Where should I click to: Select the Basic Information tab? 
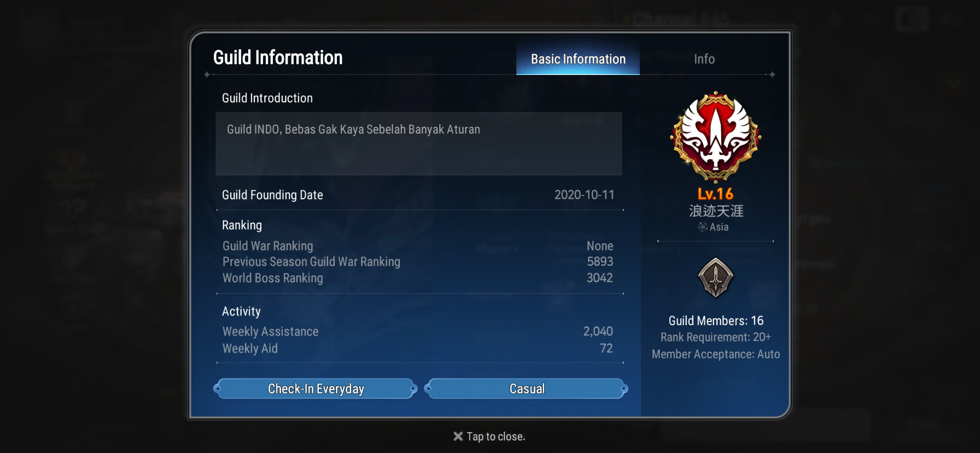click(x=578, y=59)
